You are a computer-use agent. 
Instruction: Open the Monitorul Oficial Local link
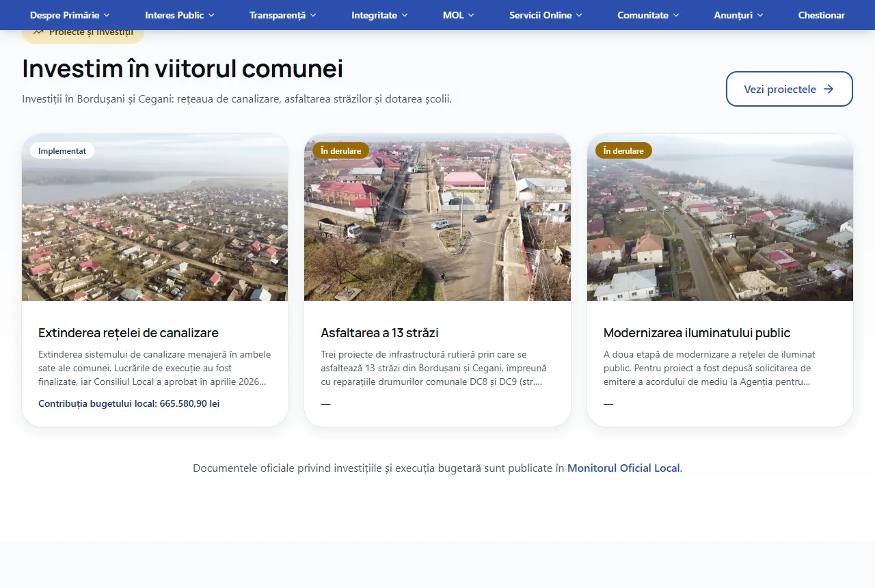click(x=623, y=468)
